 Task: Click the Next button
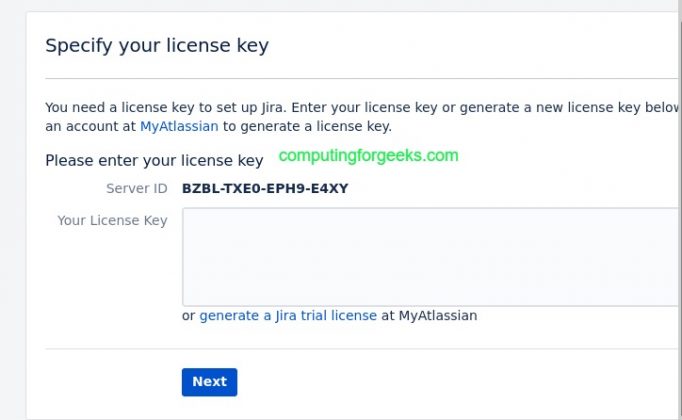[209, 381]
